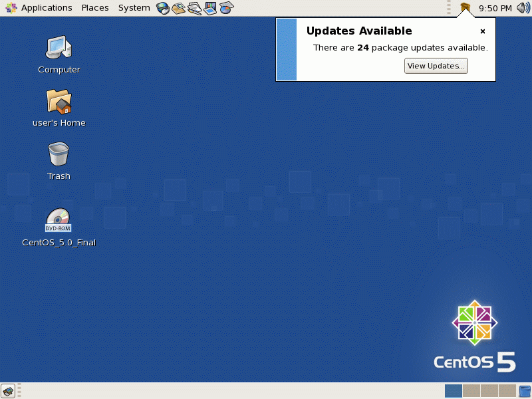Launch the Firefox web browser from the panel
The image size is (532, 399).
[x=162, y=7]
